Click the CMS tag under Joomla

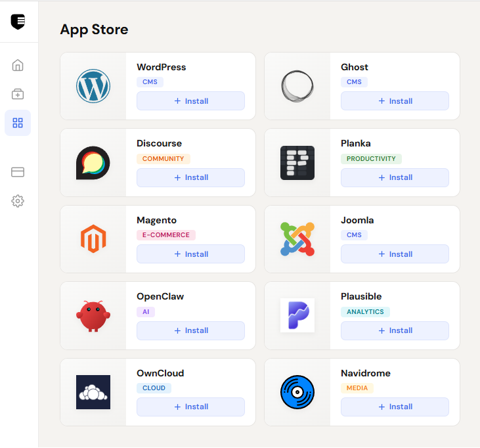(x=354, y=235)
